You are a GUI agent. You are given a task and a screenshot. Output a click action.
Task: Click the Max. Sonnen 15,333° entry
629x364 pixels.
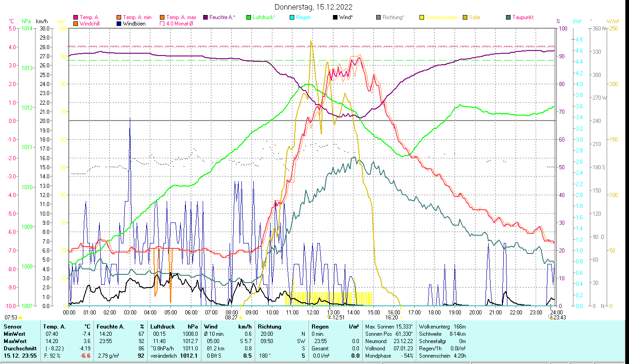389,327
